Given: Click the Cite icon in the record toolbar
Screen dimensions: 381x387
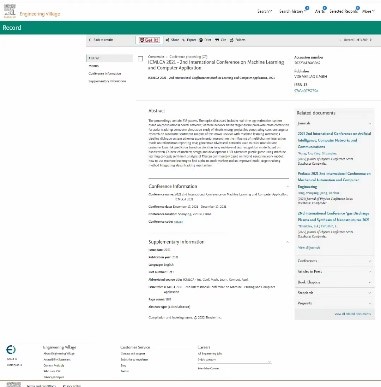Looking at the screenshot, I should pos(217,40).
